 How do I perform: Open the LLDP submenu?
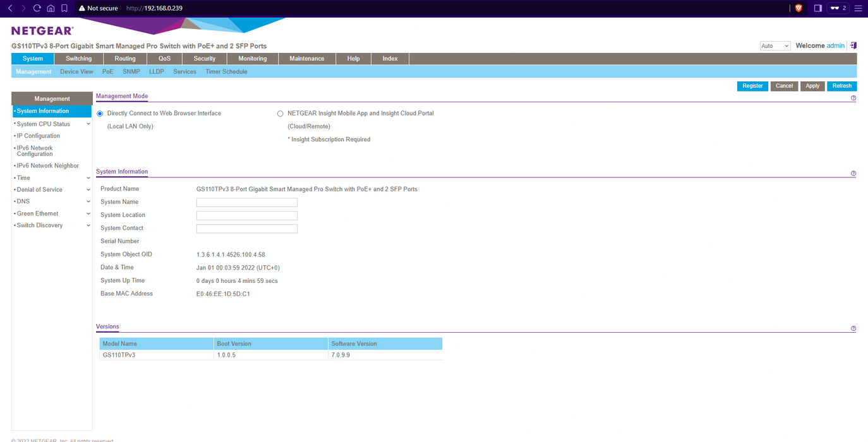pos(157,71)
